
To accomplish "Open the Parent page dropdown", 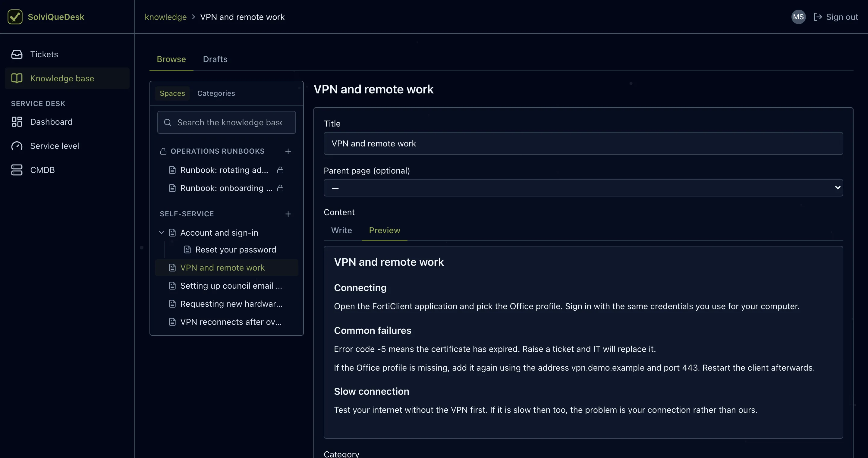I will [x=583, y=188].
